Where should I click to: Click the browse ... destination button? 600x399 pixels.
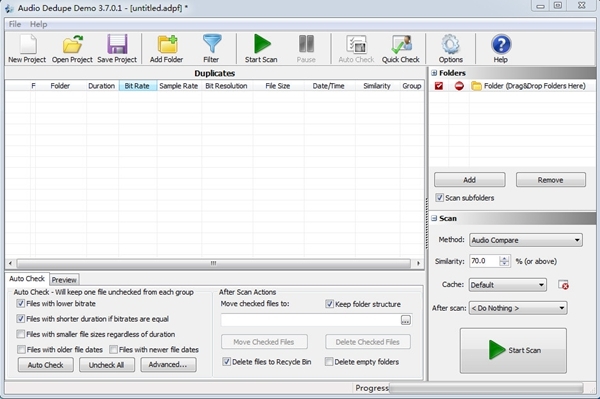point(406,320)
